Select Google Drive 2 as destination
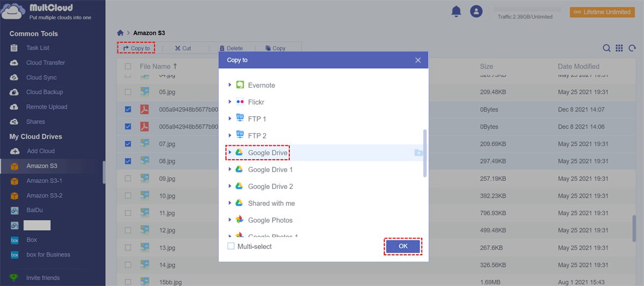The width and height of the screenshot is (644, 286). point(270,187)
